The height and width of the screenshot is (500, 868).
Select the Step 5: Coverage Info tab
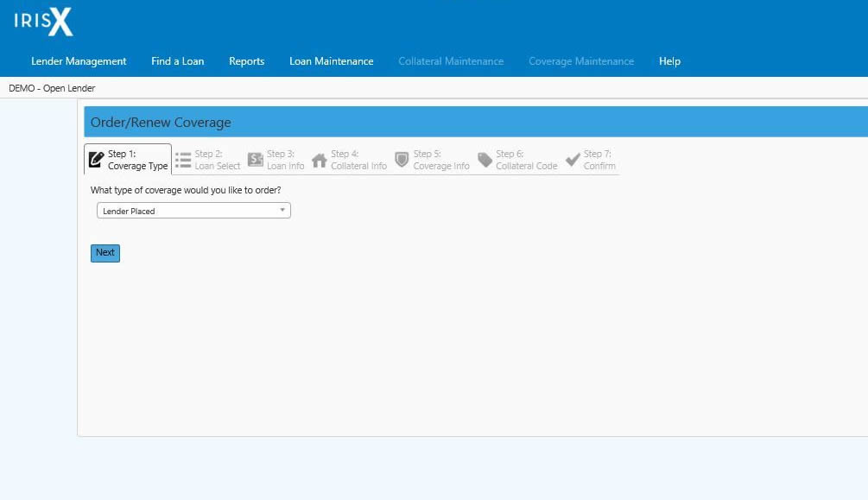pos(432,160)
